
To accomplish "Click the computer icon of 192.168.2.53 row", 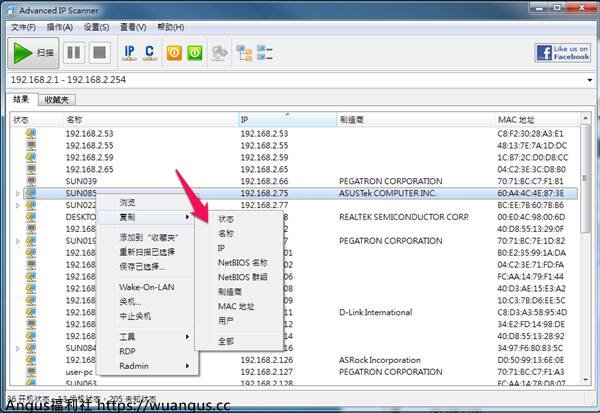I will pos(31,134).
